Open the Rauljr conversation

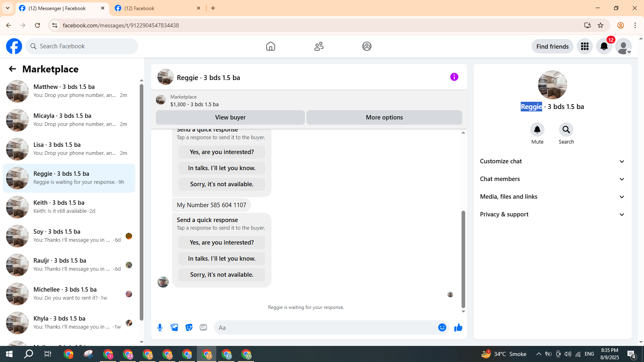pos(69,265)
